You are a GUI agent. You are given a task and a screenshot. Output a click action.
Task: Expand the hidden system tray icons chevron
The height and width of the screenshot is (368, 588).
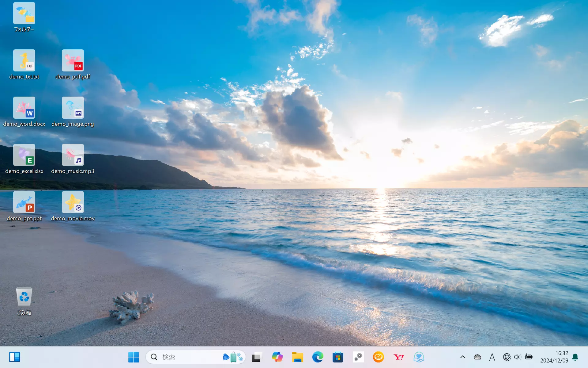(x=463, y=357)
